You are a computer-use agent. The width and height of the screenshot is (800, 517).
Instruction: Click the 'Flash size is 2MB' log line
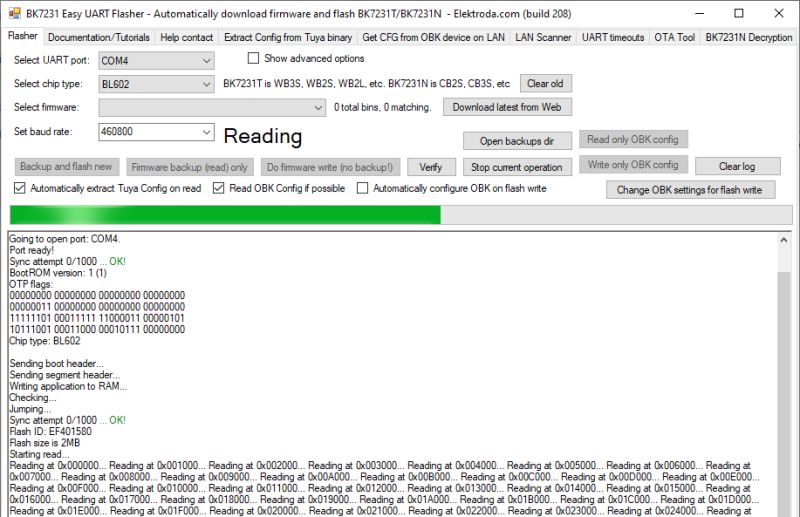(x=45, y=442)
